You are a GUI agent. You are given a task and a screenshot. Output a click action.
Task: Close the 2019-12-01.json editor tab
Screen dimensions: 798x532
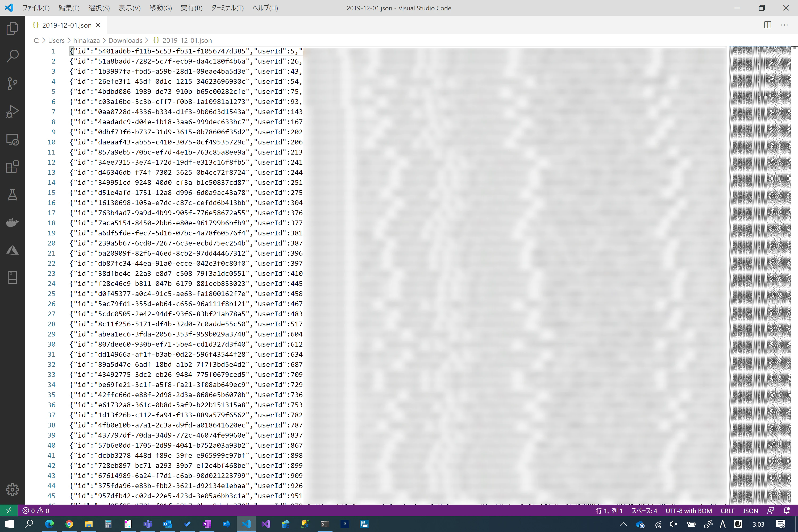pyautogui.click(x=98, y=25)
